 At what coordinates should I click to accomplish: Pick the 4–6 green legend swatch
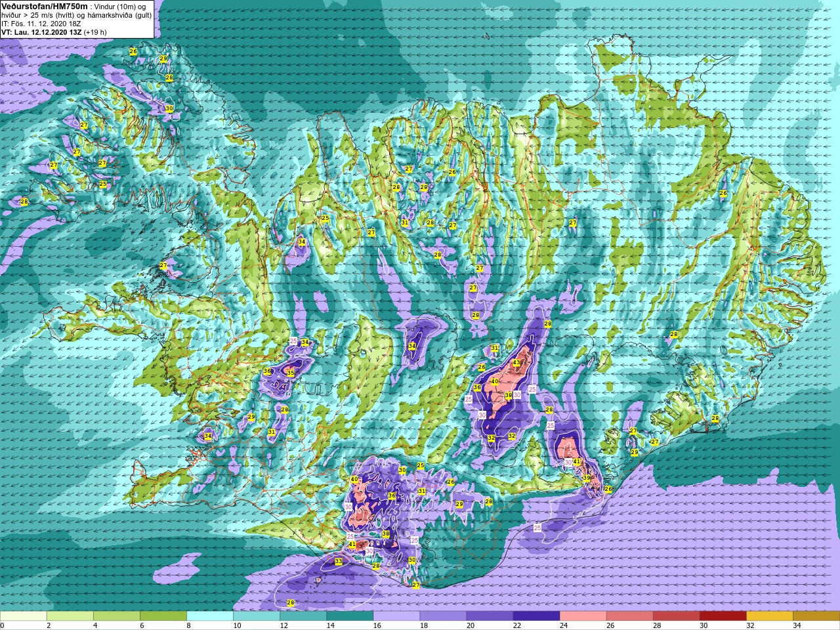pos(117,616)
